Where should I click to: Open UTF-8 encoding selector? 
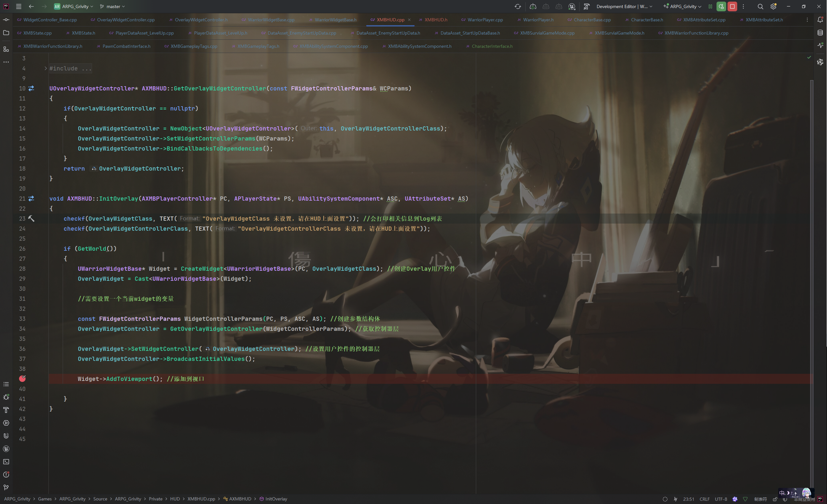721,499
